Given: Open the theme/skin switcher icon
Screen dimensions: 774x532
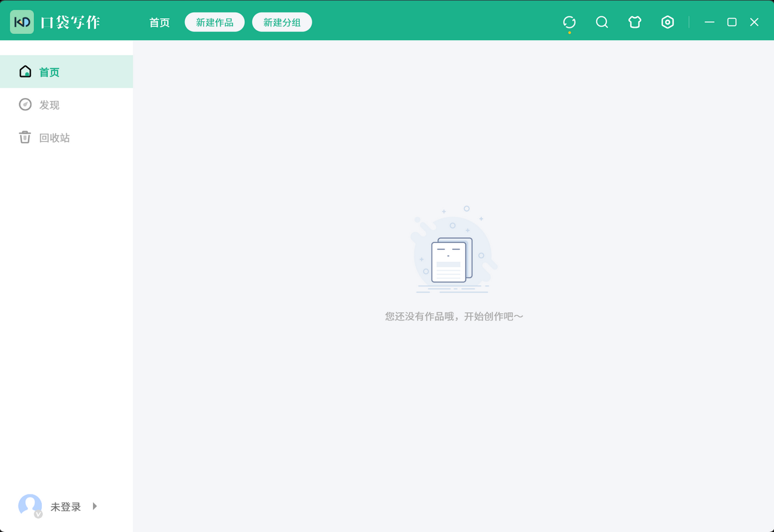Looking at the screenshot, I should (634, 22).
